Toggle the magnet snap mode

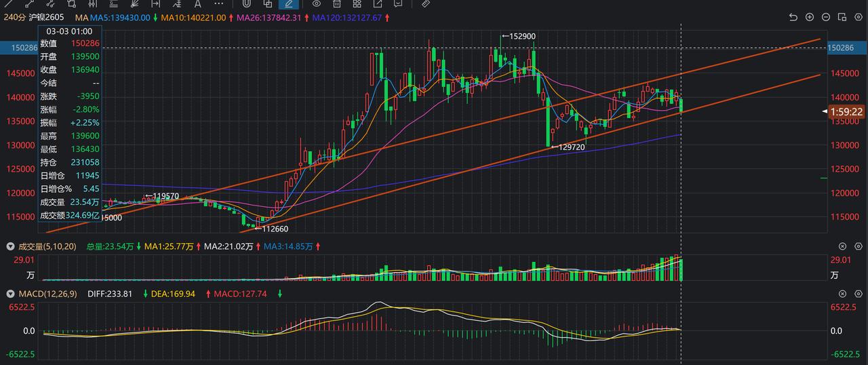pos(247,3)
